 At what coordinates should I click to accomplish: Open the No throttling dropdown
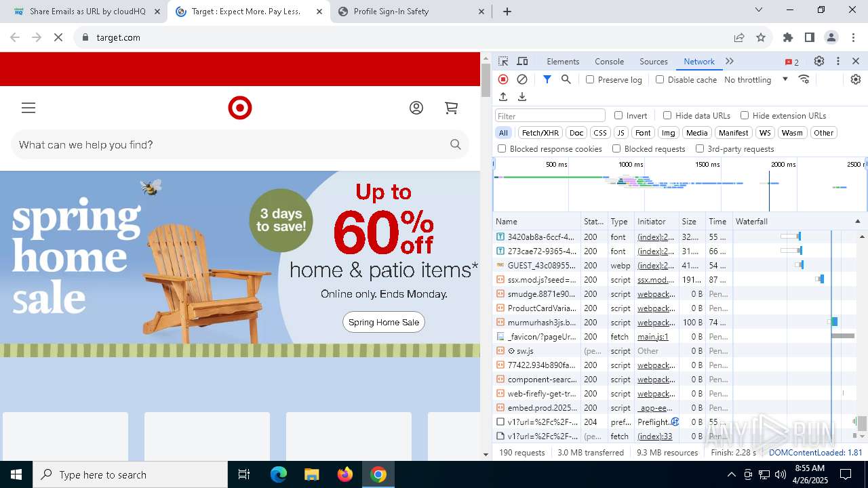756,79
